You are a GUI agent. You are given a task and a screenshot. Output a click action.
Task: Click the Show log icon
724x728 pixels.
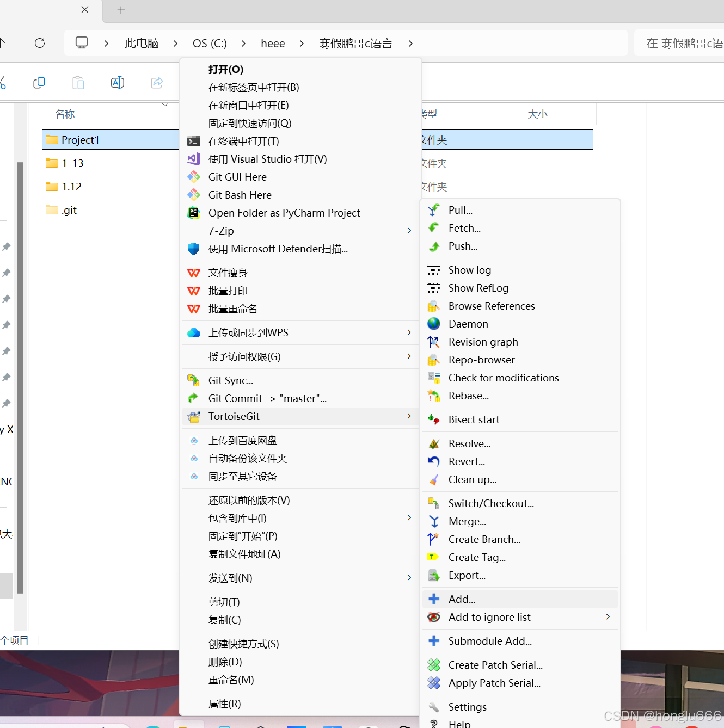tap(434, 270)
